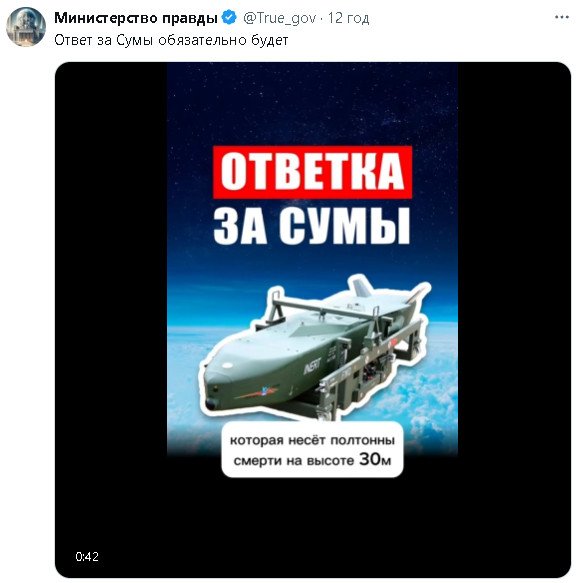Click the white ЗА СУМЫ headline text

tap(312, 226)
